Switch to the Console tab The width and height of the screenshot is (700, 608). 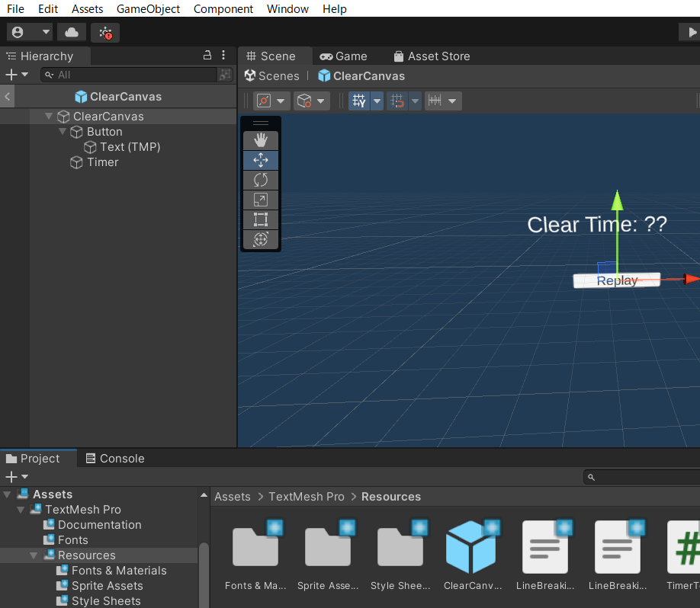[x=114, y=459]
